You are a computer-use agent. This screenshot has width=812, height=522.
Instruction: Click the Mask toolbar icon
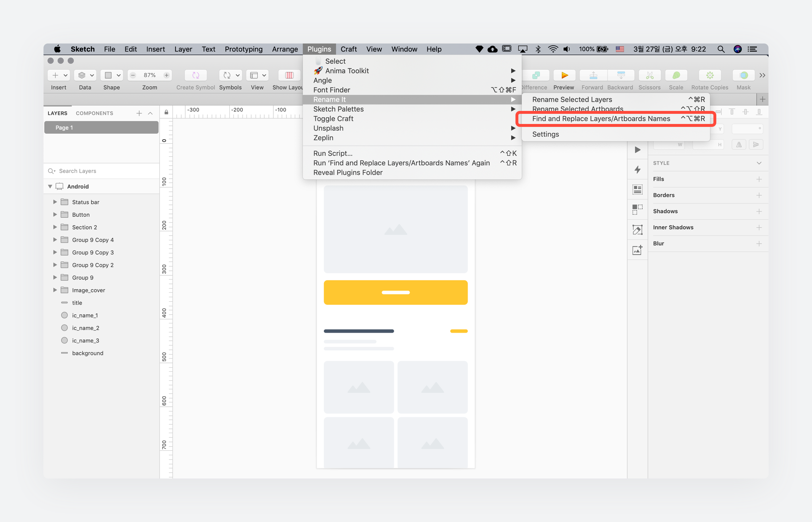click(743, 75)
